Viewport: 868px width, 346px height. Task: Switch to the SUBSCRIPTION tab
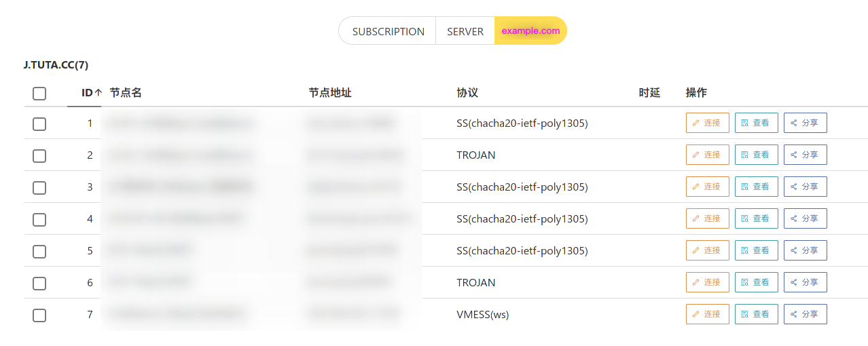[388, 31]
